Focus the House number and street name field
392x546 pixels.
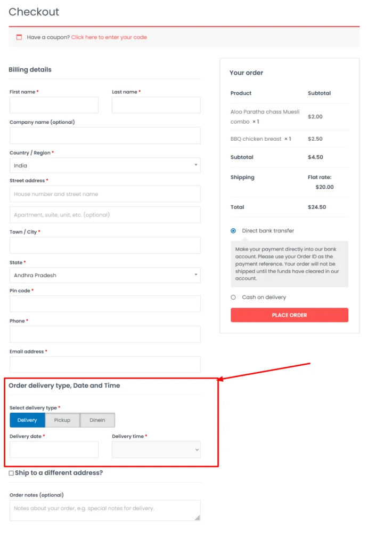pos(105,194)
